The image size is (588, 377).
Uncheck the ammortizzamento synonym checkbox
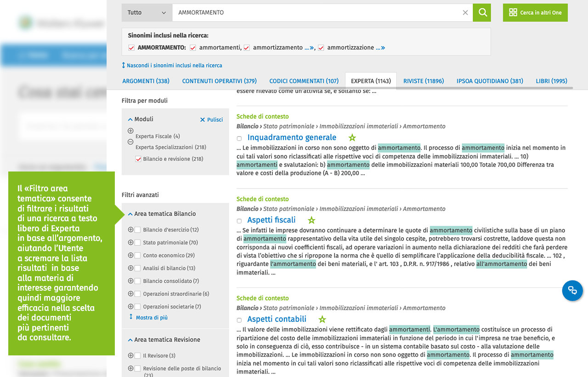pyautogui.click(x=247, y=48)
